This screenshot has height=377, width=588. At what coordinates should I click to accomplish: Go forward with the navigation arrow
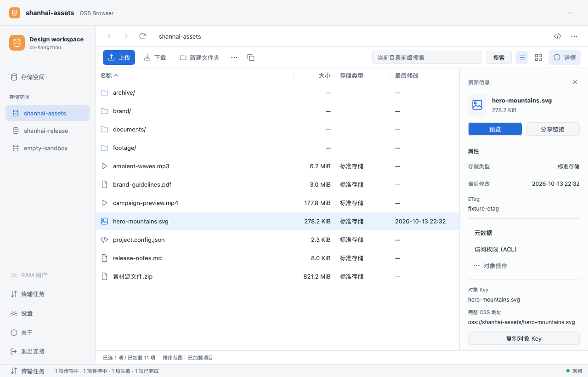coord(126,36)
